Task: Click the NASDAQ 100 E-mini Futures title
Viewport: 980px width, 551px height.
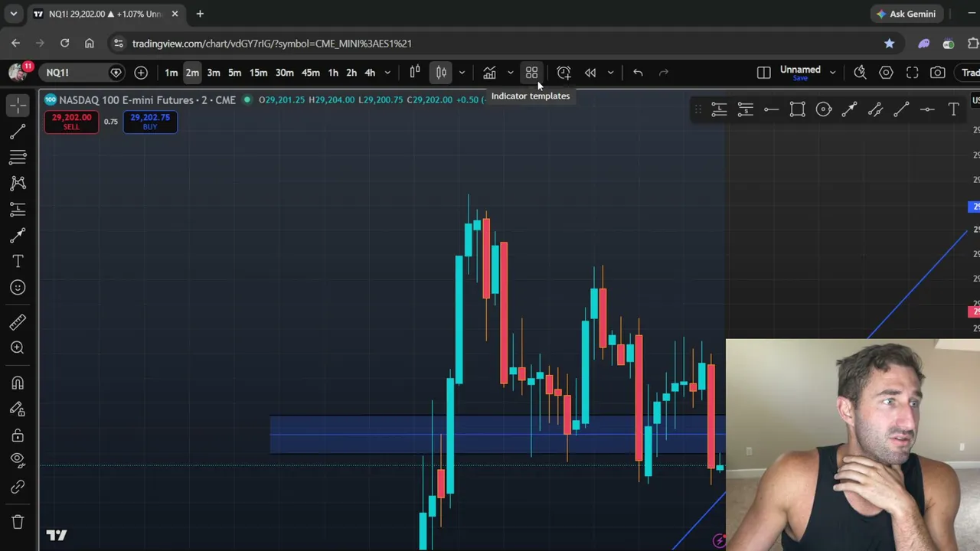Action: [x=147, y=99]
